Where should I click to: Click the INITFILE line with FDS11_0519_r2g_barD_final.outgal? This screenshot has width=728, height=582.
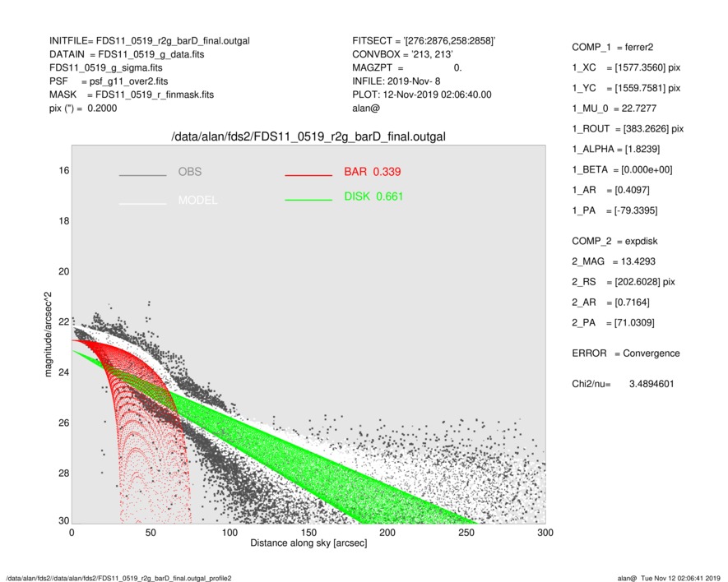pos(150,41)
